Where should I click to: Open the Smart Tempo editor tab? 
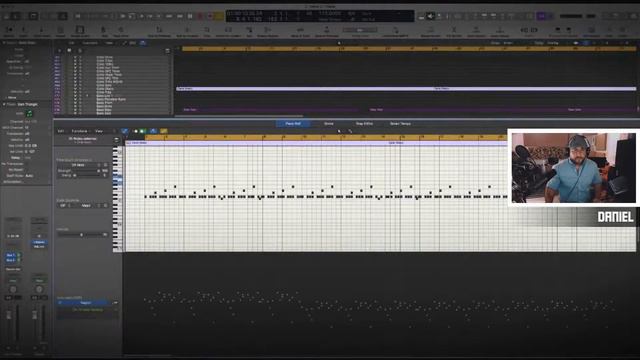pos(400,124)
